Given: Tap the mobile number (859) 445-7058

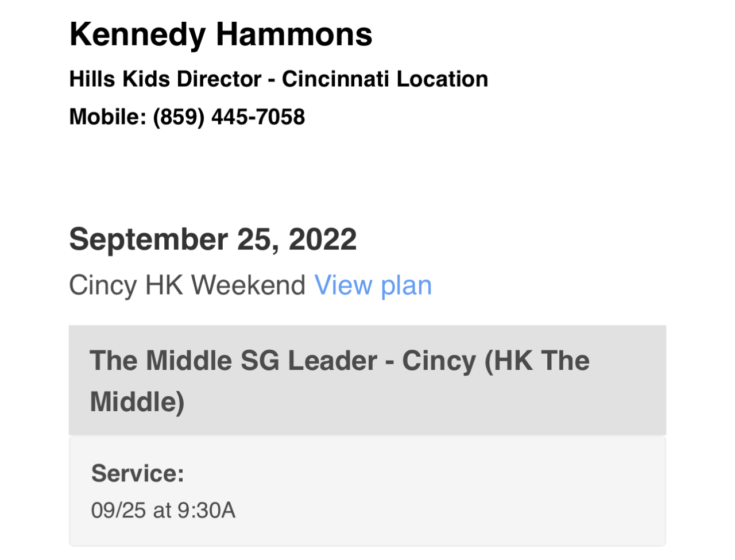Looking at the screenshot, I should (x=229, y=117).
